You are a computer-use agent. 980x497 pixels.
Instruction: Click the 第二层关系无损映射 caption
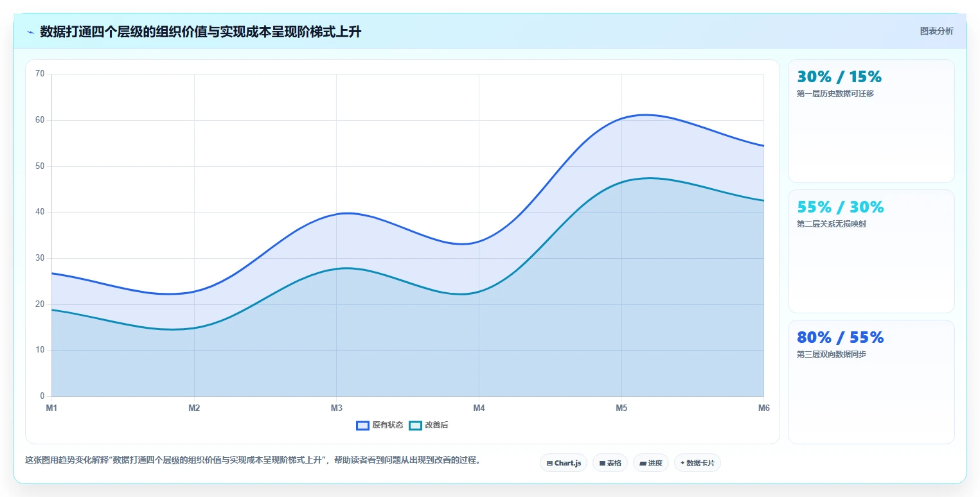click(832, 224)
